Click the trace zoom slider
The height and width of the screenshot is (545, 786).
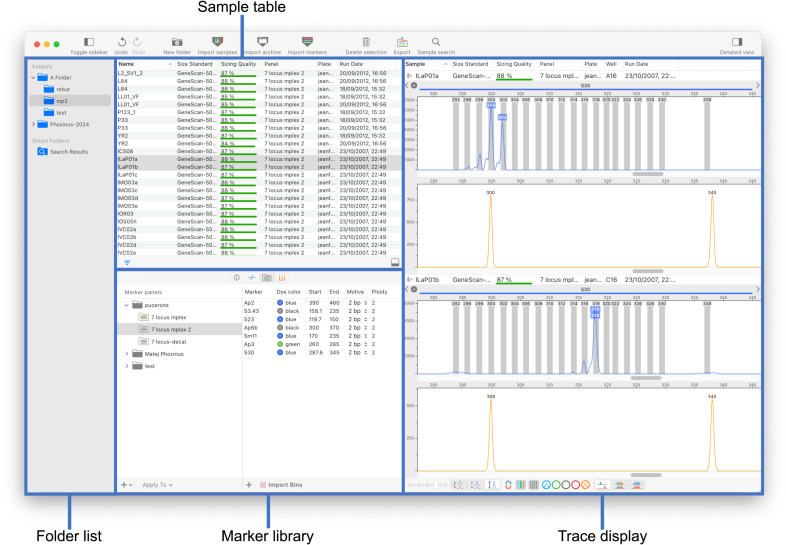(428, 485)
